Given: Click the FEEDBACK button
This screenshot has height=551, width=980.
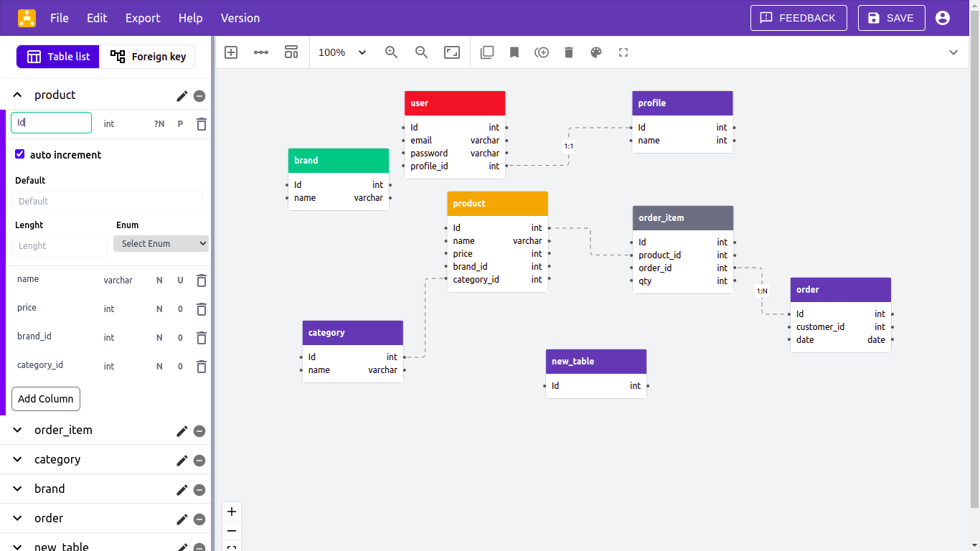Looking at the screenshot, I should (x=798, y=18).
